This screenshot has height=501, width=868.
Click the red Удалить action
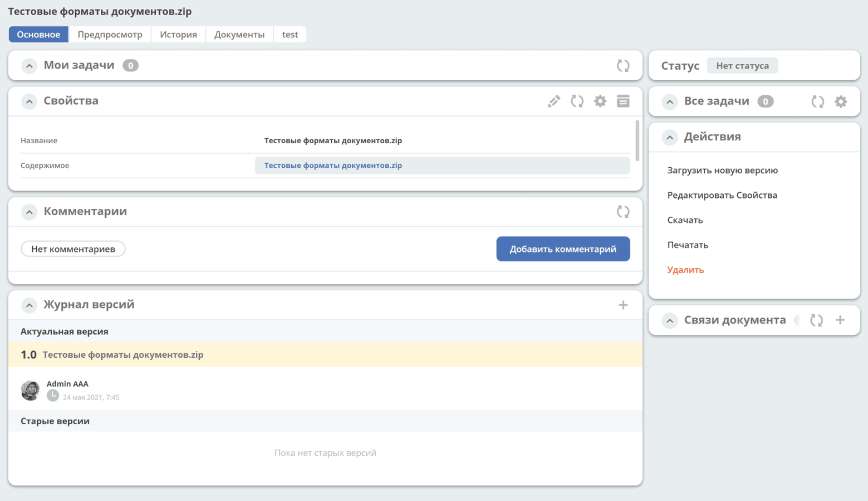685,270
